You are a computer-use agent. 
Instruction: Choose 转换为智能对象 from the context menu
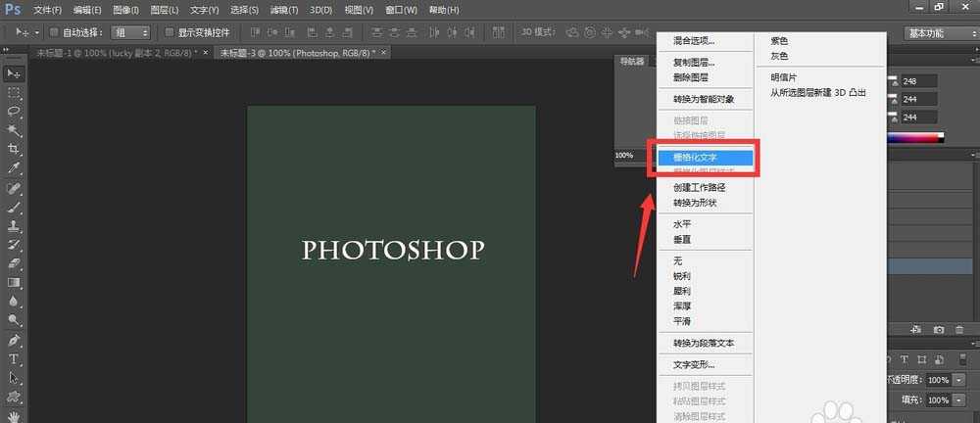(703, 99)
